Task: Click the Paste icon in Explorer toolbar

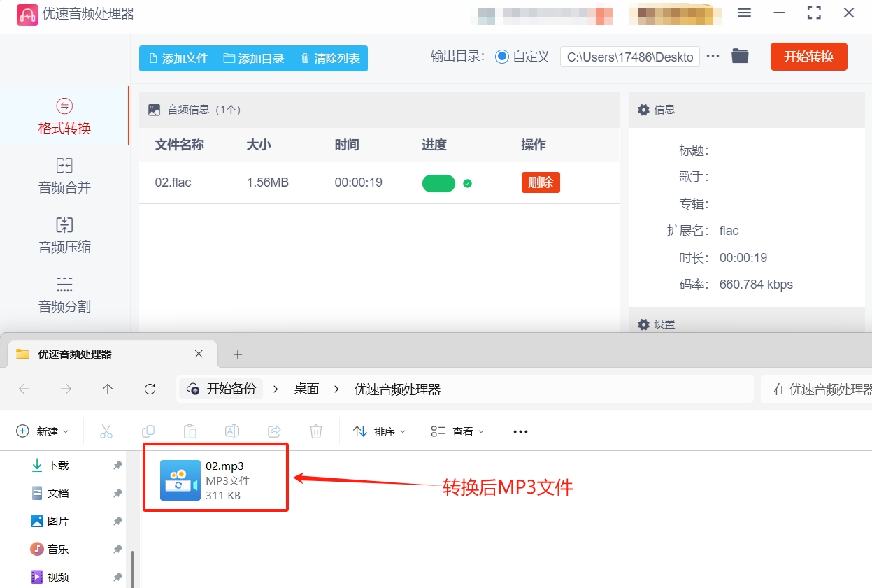Action: pyautogui.click(x=190, y=431)
